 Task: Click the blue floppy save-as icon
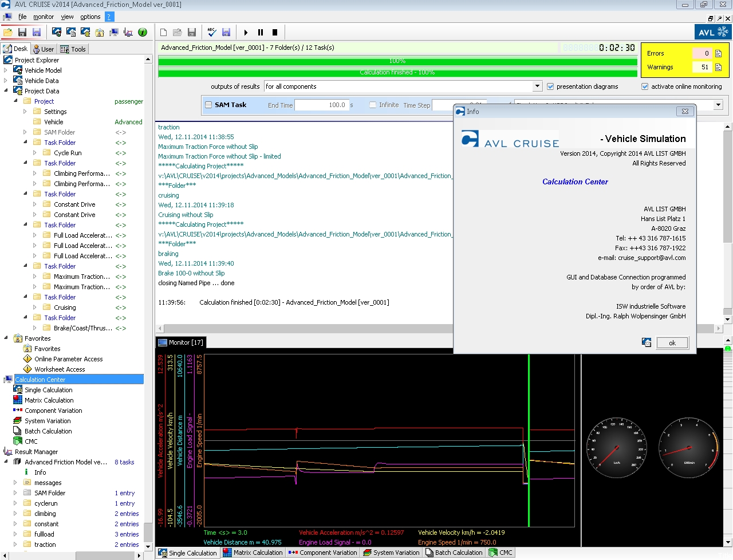(37, 32)
